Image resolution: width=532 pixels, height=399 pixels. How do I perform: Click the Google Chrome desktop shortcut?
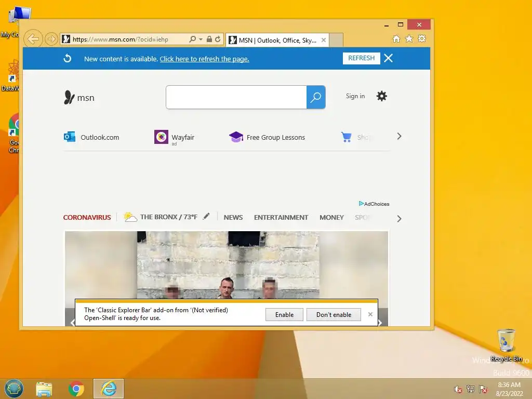(x=14, y=133)
